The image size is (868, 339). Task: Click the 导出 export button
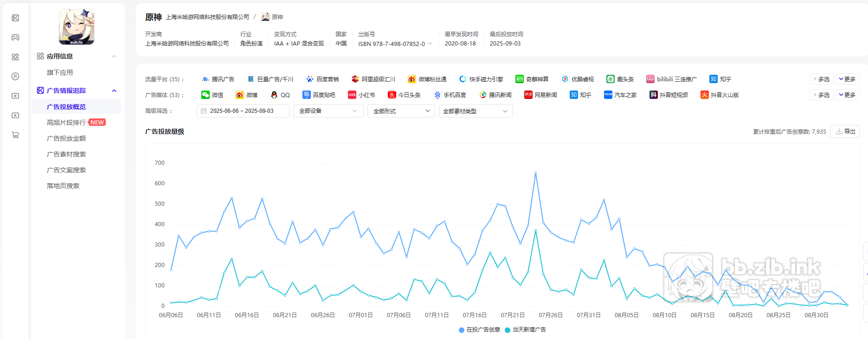(x=845, y=131)
